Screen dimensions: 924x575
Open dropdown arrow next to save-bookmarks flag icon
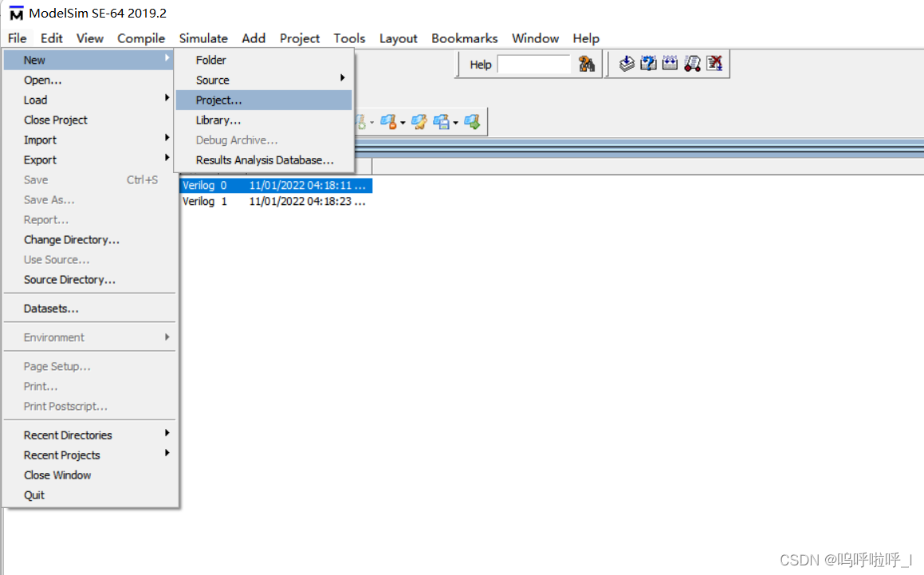pyautogui.click(x=455, y=124)
